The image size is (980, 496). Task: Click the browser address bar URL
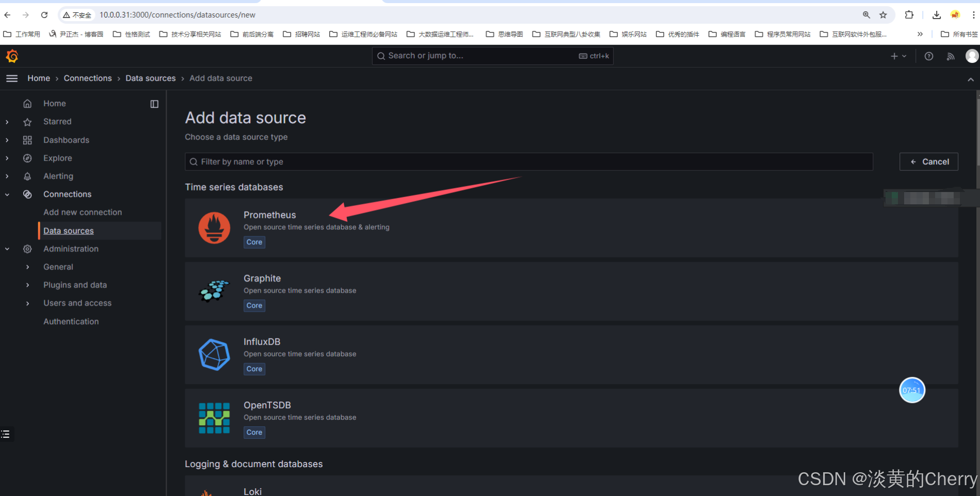(177, 15)
